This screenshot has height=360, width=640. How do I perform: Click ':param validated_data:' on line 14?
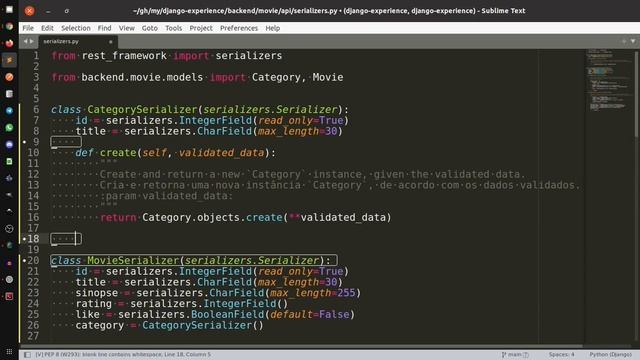coord(166,196)
